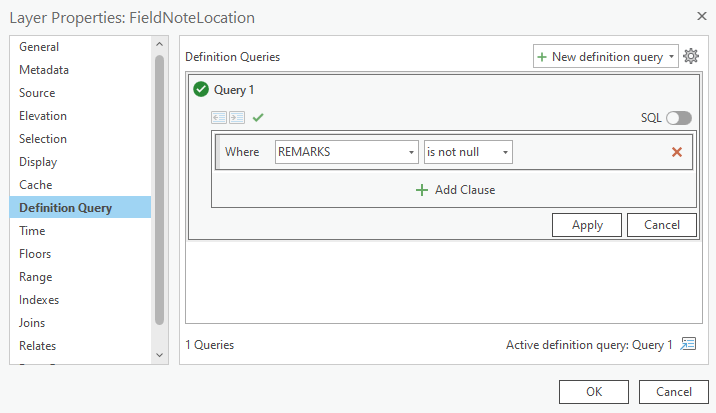Select the Joins properties tab
716x413 pixels.
tap(32, 323)
